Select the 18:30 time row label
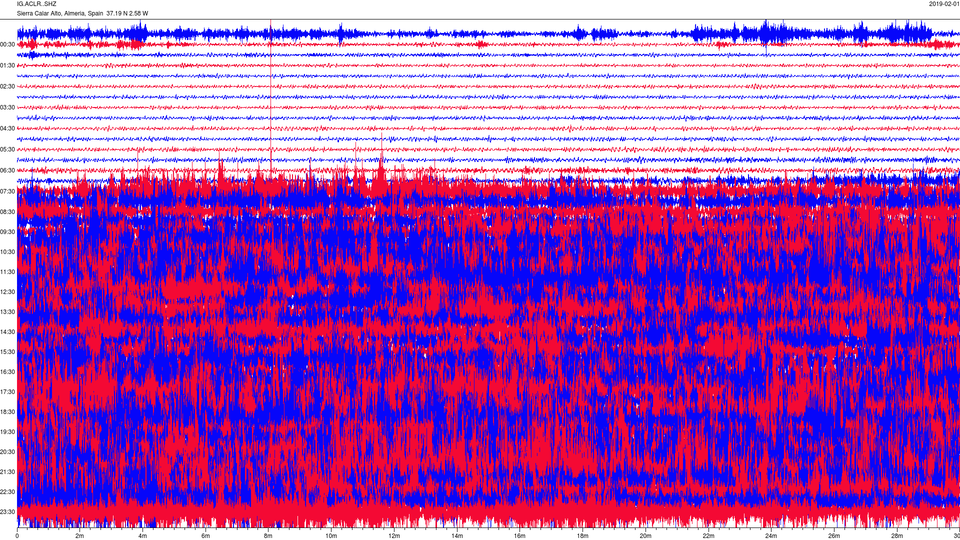 (x=7, y=412)
